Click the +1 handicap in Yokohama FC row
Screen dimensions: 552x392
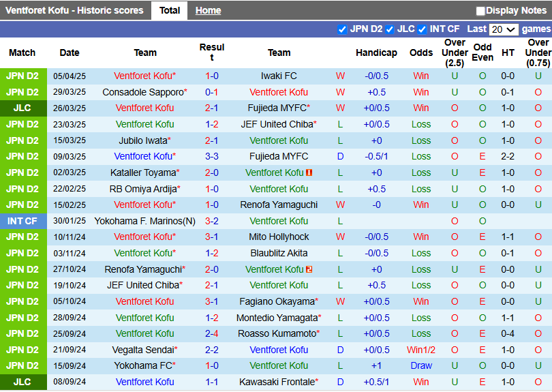[376, 366]
